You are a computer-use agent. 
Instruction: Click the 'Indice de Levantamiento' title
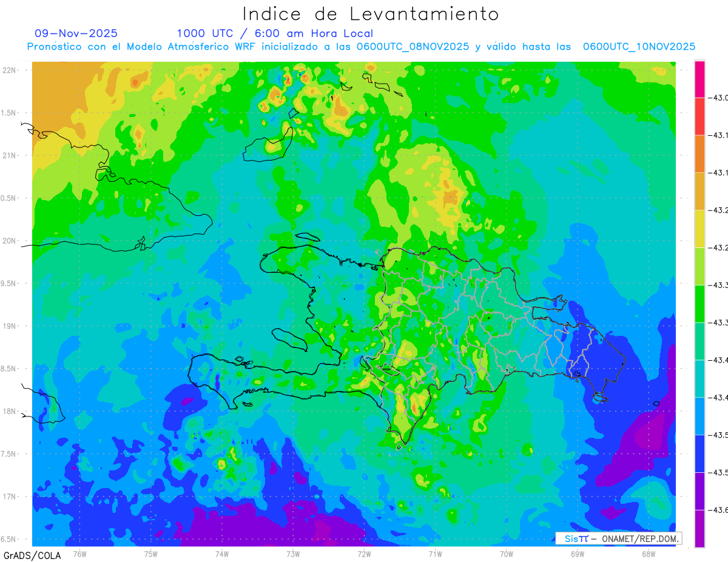(x=371, y=13)
